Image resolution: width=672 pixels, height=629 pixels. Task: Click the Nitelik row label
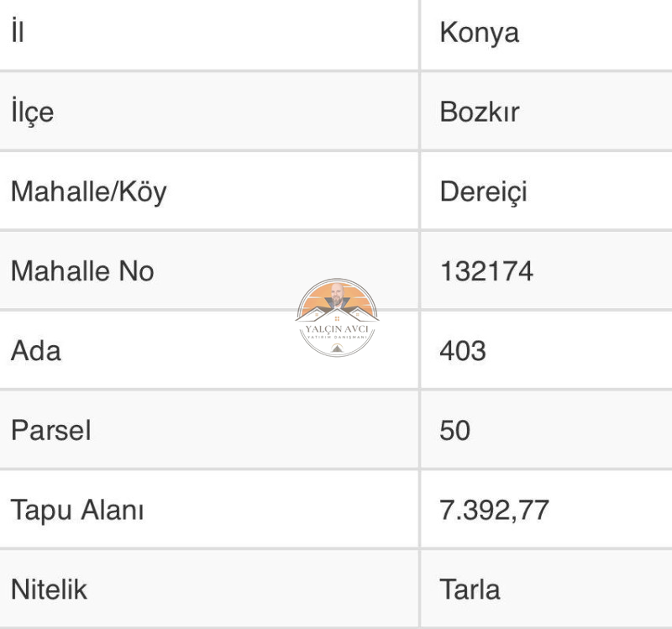pos(49,590)
